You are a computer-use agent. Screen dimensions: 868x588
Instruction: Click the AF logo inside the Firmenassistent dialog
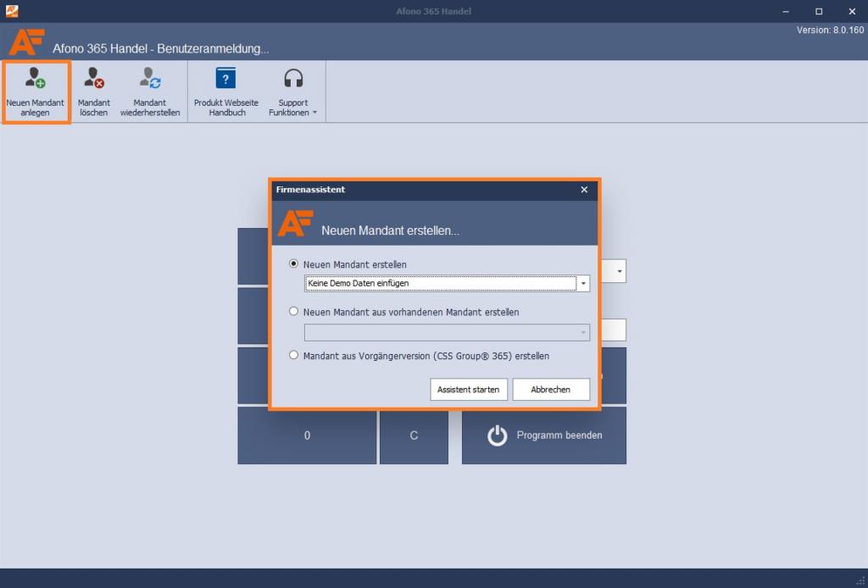point(295,223)
